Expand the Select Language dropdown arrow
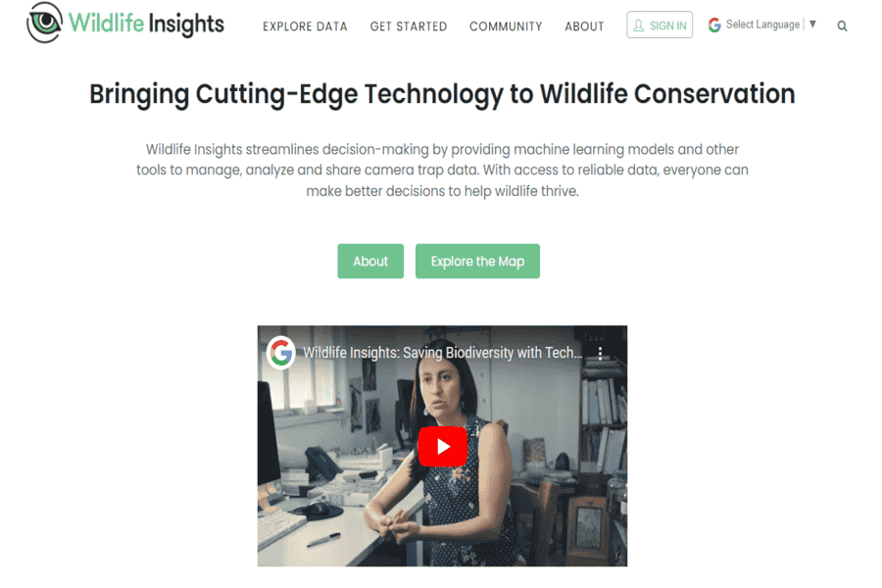 [812, 24]
